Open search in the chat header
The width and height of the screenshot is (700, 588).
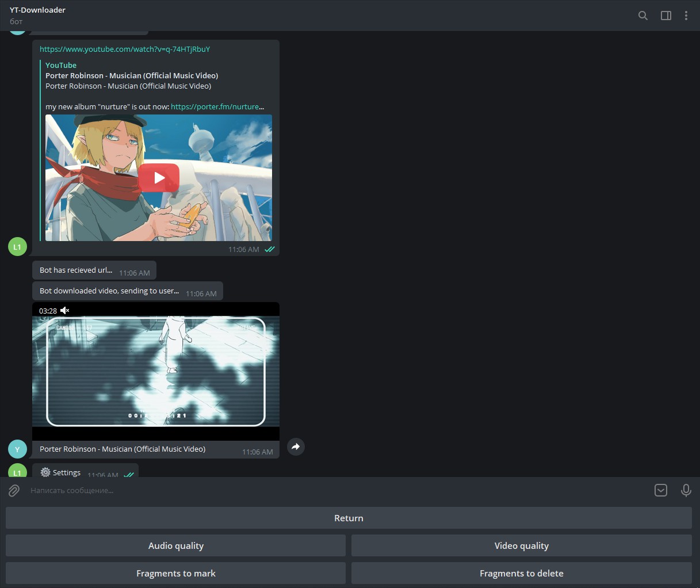point(643,16)
